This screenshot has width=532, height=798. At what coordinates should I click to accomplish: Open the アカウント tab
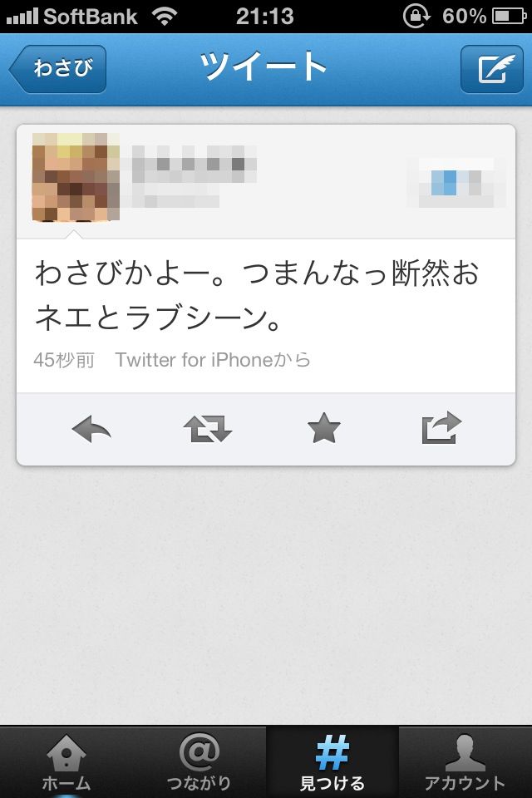tap(465, 762)
